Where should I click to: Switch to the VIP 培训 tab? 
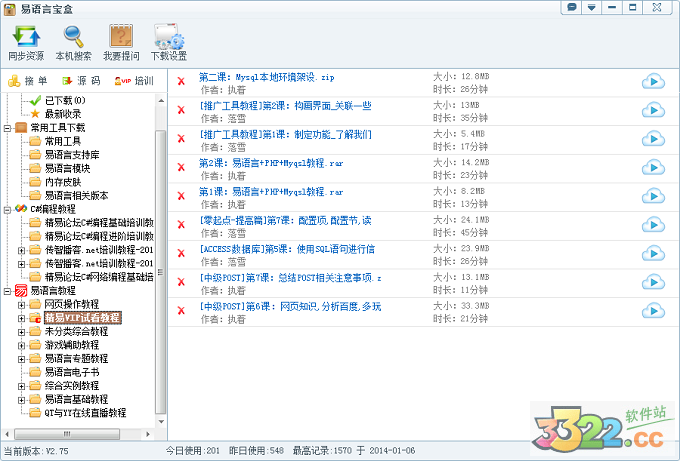coord(134,81)
